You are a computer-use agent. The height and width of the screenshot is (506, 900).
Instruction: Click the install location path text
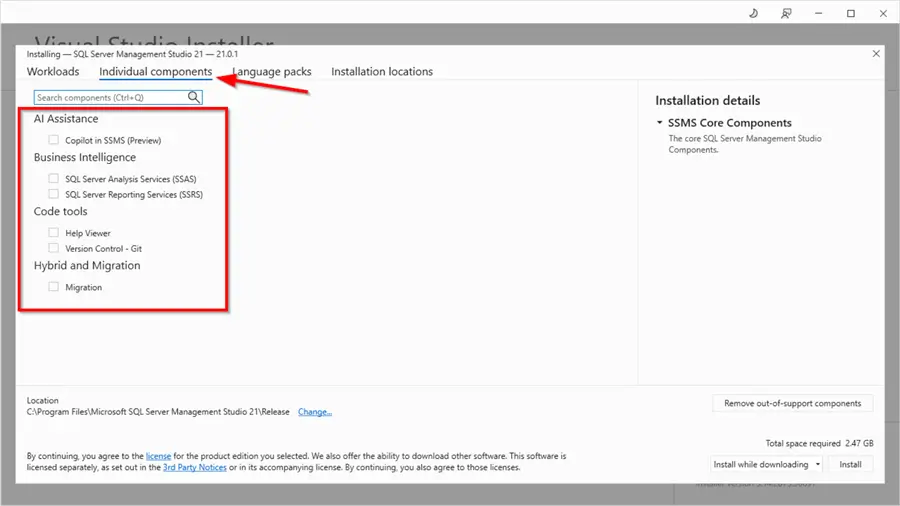pyautogui.click(x=158, y=412)
